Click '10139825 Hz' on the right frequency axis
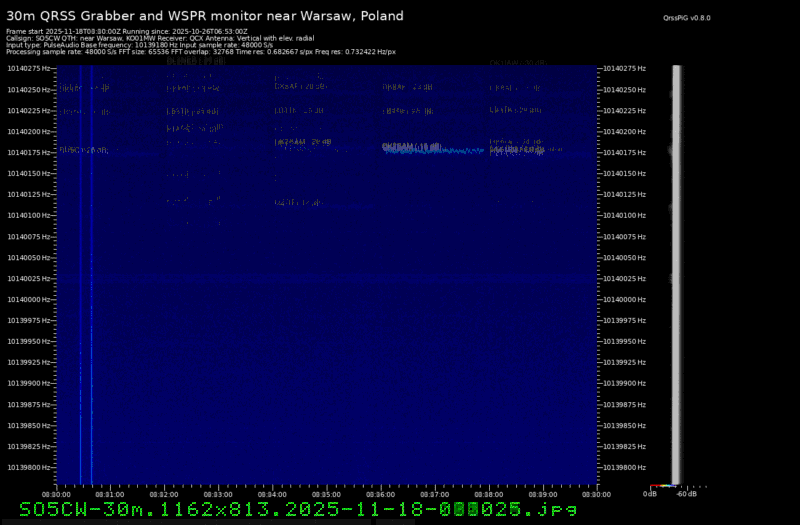 624,446
